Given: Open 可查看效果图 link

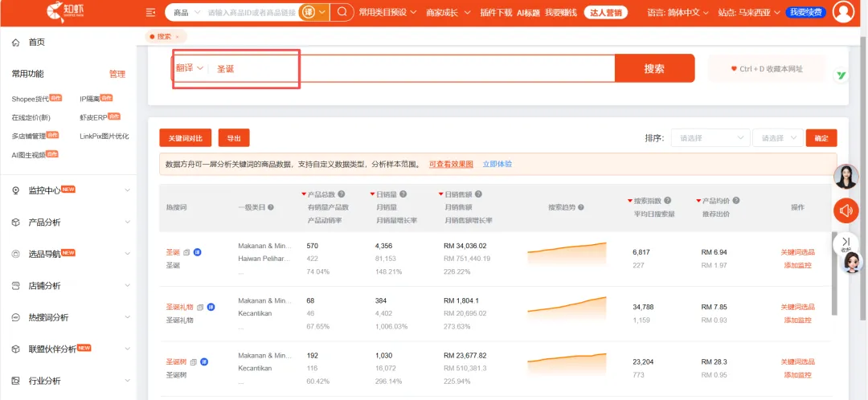Looking at the screenshot, I should pos(451,165).
